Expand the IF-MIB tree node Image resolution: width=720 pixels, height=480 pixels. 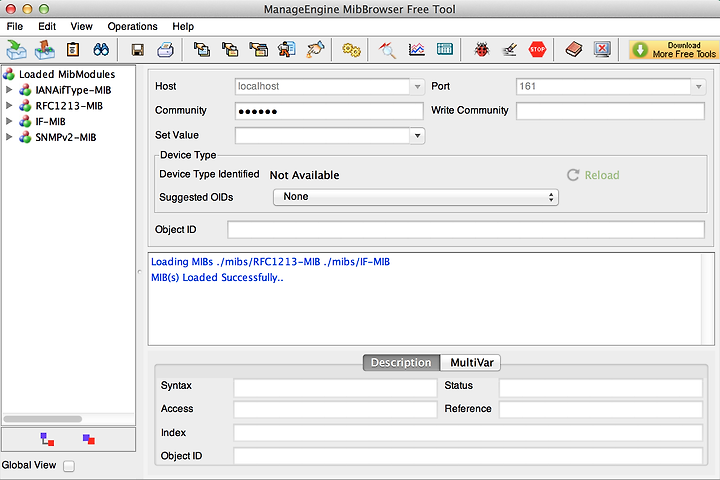coord(9,121)
